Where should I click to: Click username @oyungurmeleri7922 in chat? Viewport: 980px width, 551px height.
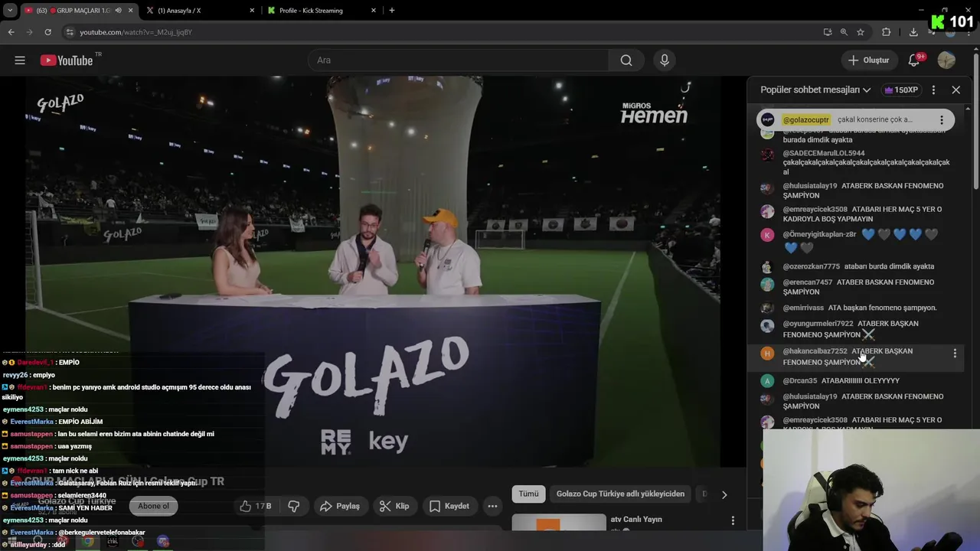click(818, 324)
